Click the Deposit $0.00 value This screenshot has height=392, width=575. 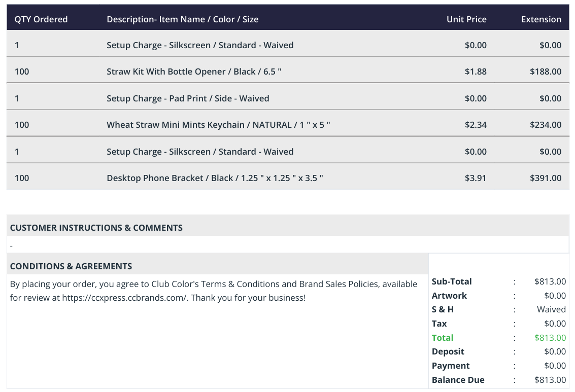pos(555,352)
